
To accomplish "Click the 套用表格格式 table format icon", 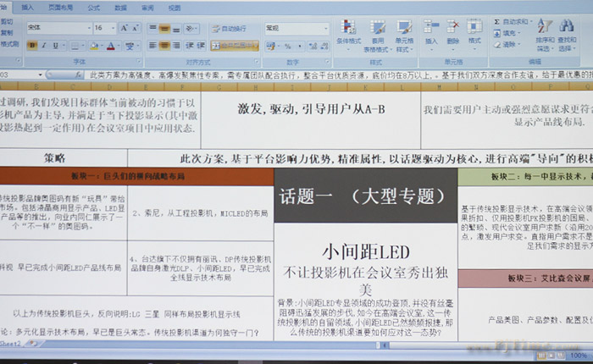I will [377, 32].
